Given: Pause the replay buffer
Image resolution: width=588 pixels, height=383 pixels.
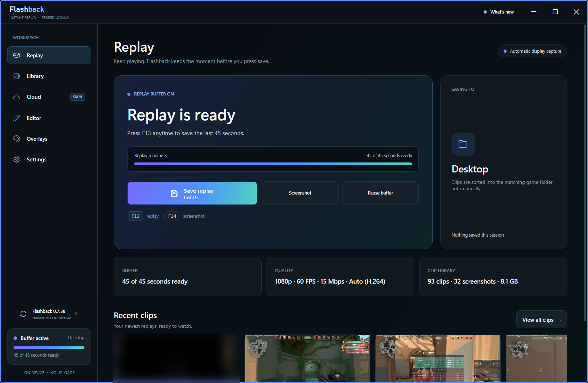Looking at the screenshot, I should coord(380,193).
